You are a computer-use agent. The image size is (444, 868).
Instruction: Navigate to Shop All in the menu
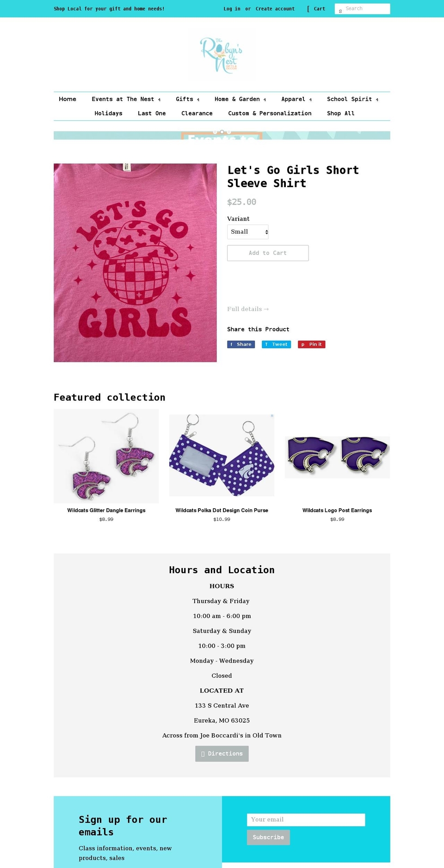pyautogui.click(x=341, y=113)
